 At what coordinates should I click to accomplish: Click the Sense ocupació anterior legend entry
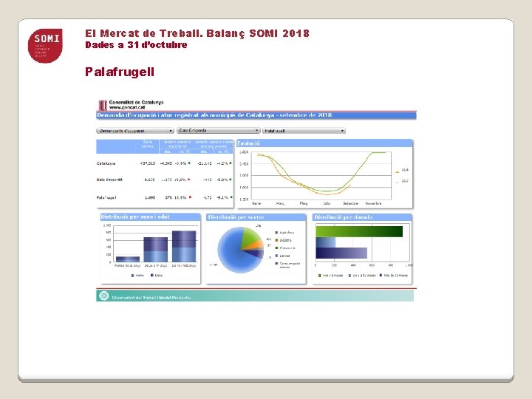click(287, 265)
